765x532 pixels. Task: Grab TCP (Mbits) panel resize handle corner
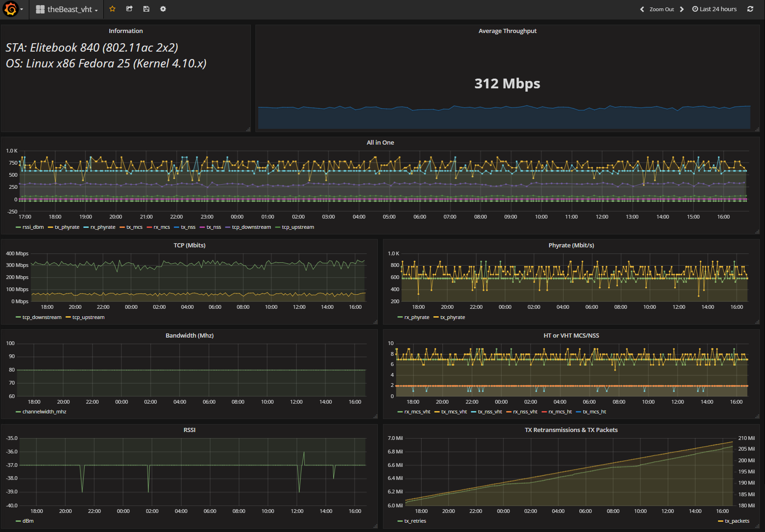click(375, 322)
